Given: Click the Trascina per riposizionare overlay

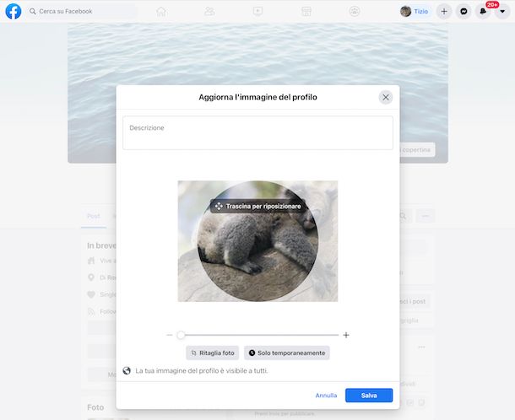Looking at the screenshot, I should click(257, 207).
